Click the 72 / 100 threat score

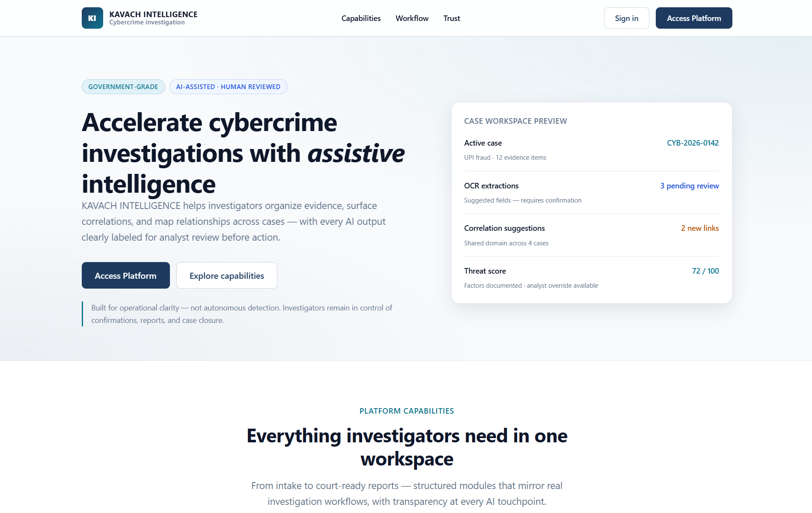[705, 271]
